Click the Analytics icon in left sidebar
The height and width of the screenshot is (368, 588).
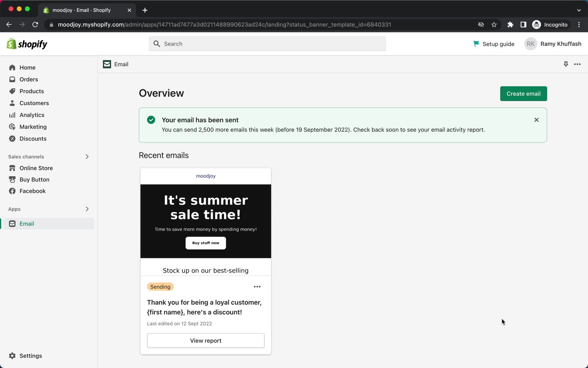(x=12, y=114)
